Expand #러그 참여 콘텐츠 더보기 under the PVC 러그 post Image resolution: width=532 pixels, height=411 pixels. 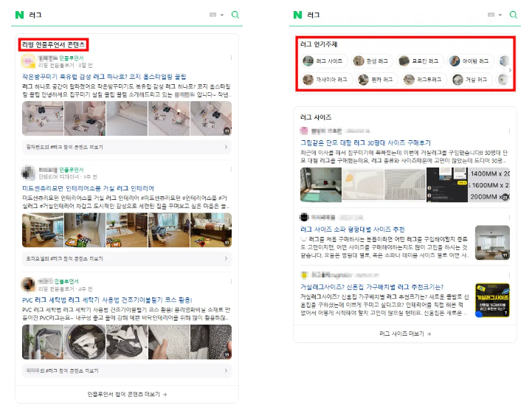[127, 370]
